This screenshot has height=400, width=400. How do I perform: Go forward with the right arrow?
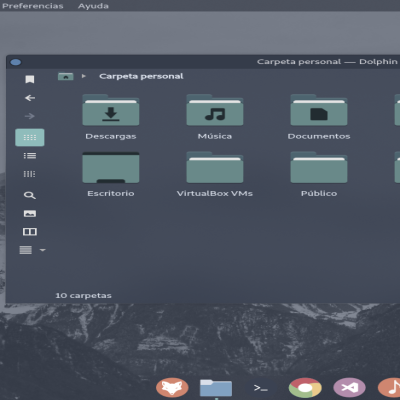click(30, 116)
